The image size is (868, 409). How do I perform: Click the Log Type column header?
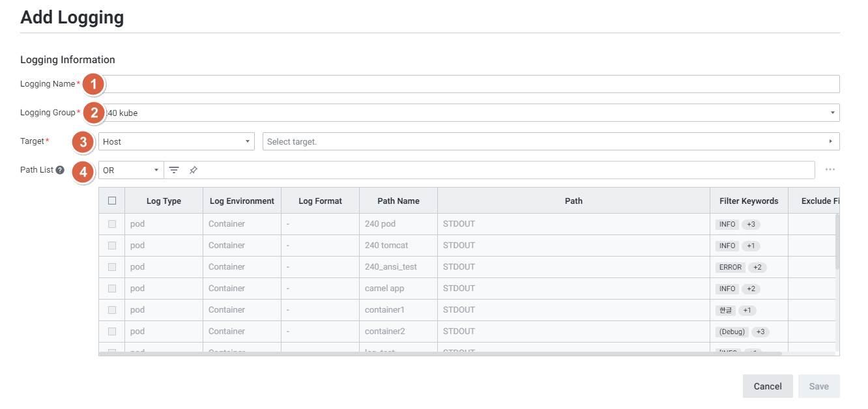pyautogui.click(x=164, y=201)
